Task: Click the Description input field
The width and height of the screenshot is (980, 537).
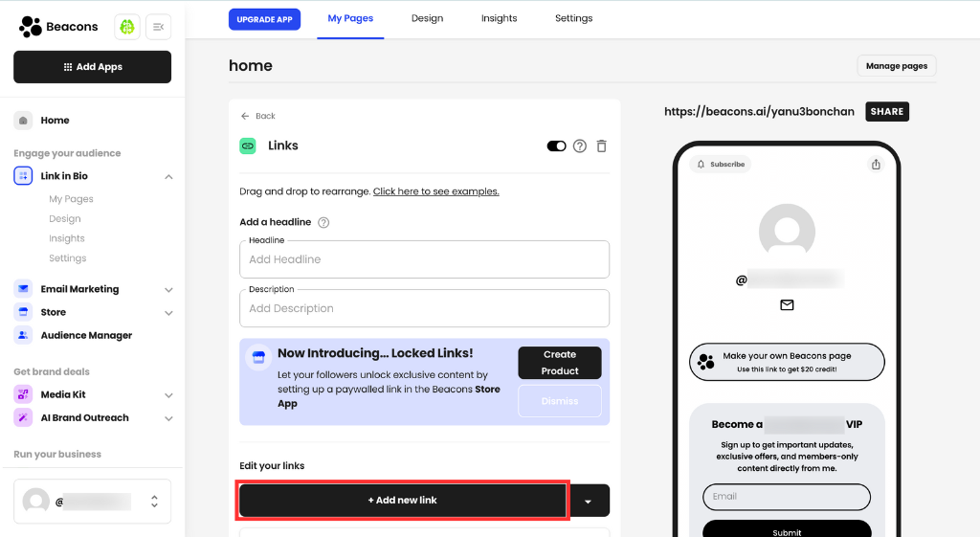Action: click(x=424, y=308)
